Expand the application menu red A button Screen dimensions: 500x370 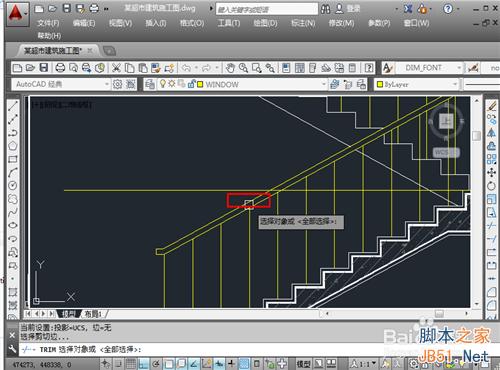pyautogui.click(x=17, y=14)
